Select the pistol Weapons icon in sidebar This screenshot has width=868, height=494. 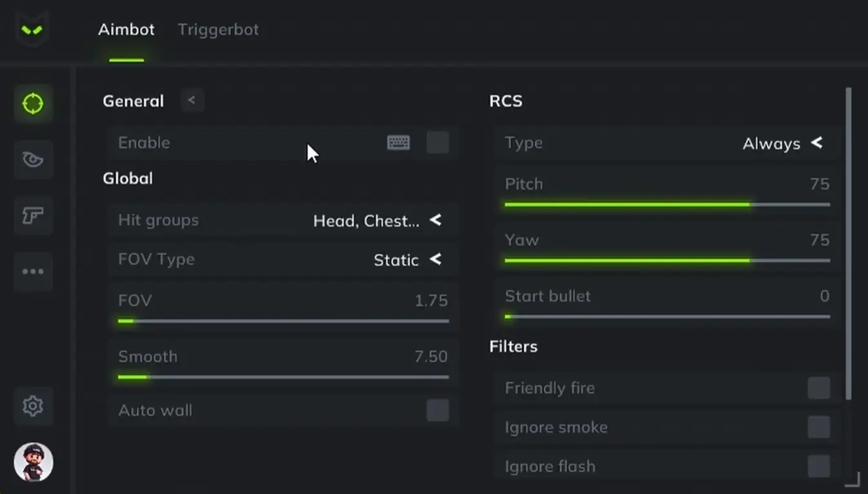pyautogui.click(x=33, y=215)
